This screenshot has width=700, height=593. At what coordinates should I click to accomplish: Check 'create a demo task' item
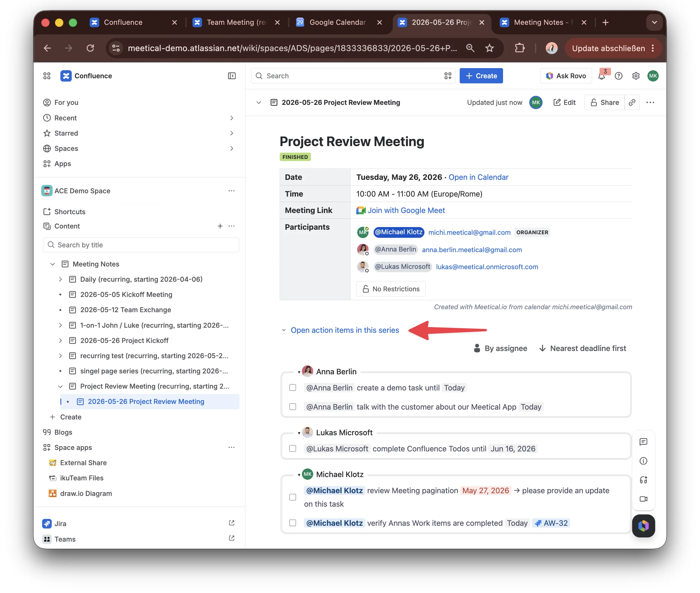[x=293, y=387]
